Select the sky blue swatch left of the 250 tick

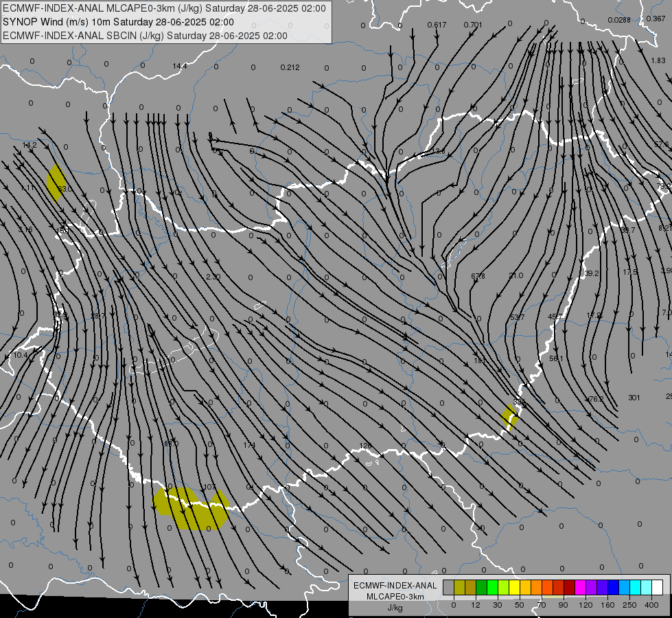(x=625, y=588)
